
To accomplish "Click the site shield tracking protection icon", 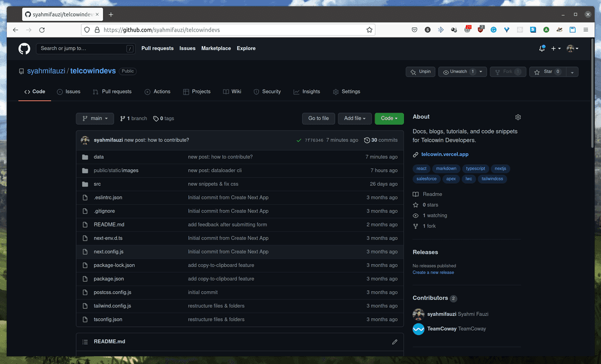I will 87,30.
